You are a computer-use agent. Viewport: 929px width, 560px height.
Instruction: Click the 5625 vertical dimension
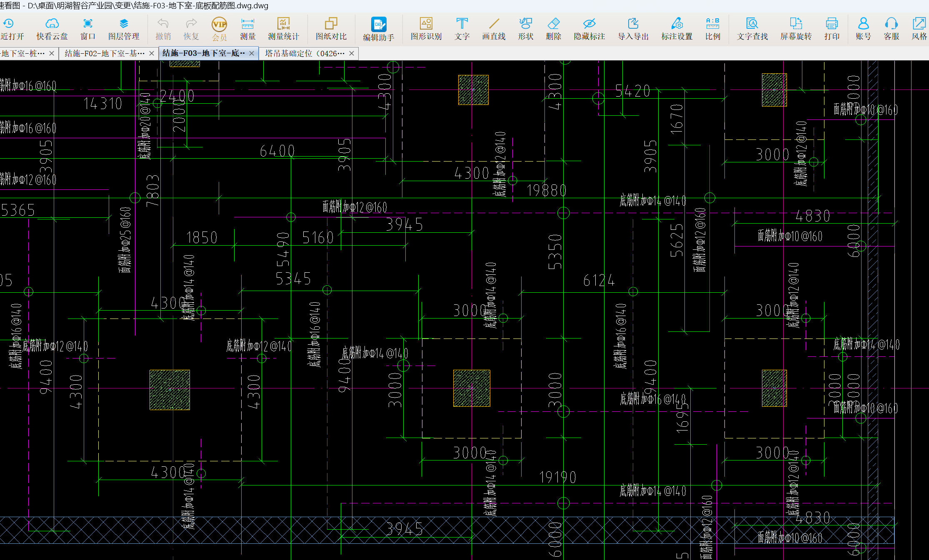[x=677, y=240]
